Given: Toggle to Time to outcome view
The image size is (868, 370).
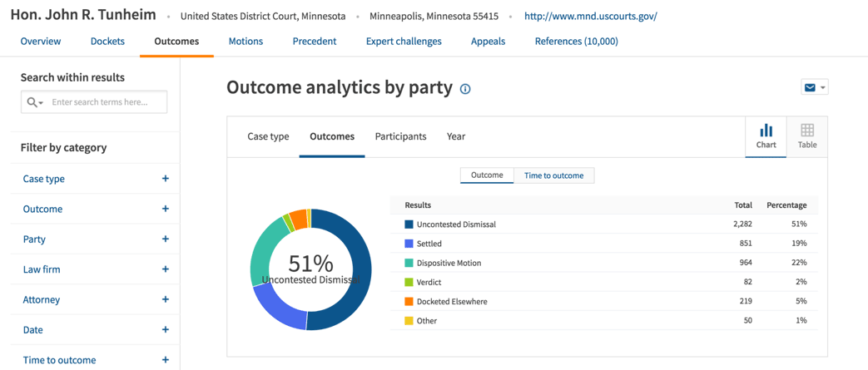Looking at the screenshot, I should pyautogui.click(x=553, y=175).
